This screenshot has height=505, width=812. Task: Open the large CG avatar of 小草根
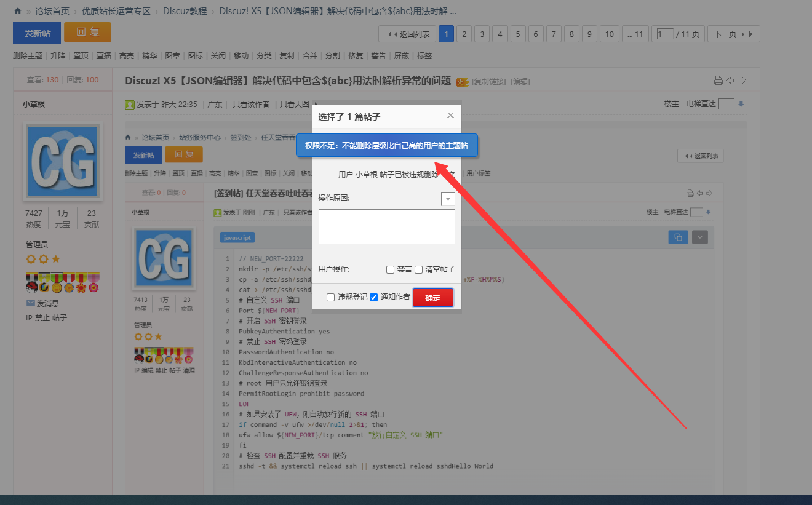click(63, 161)
